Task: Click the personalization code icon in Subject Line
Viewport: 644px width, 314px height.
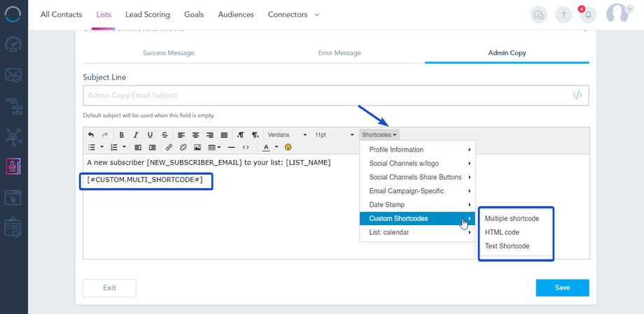Action: pos(577,95)
